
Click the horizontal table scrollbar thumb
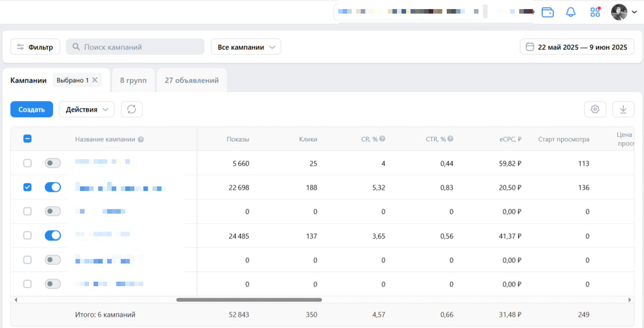[249, 300]
